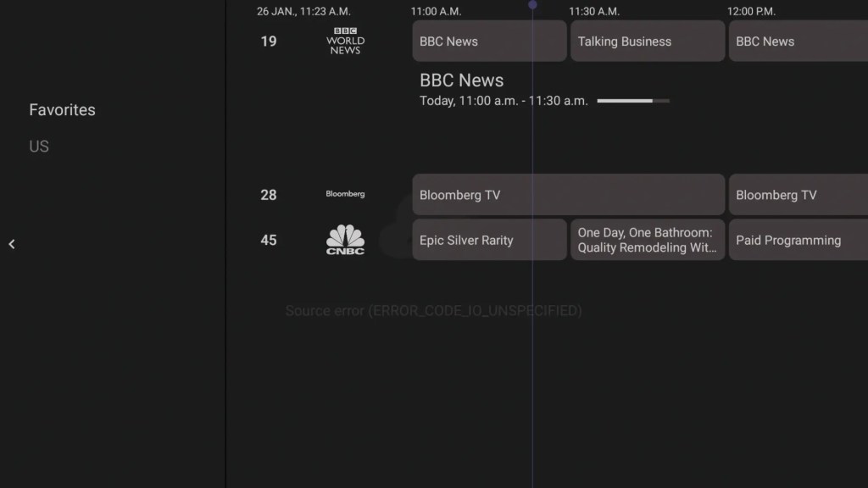Click the Source error message text
Screen dimensions: 868x488
click(433, 310)
